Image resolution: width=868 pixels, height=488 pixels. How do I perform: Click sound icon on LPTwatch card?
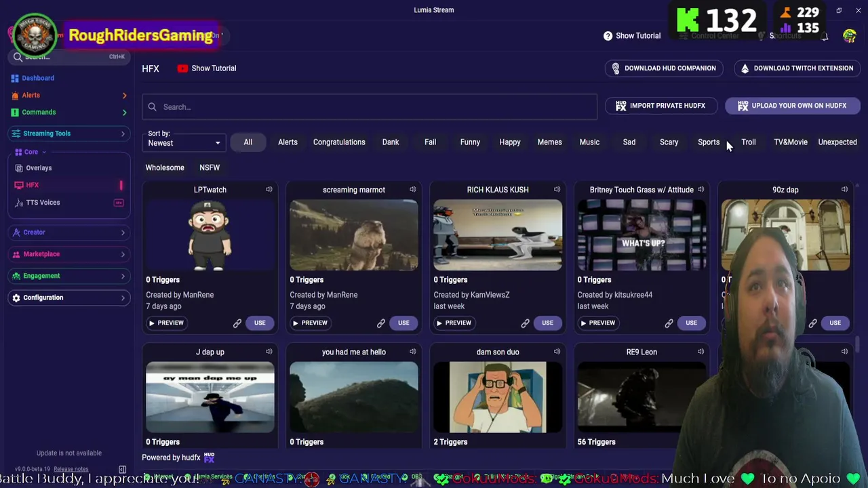[269, 189]
